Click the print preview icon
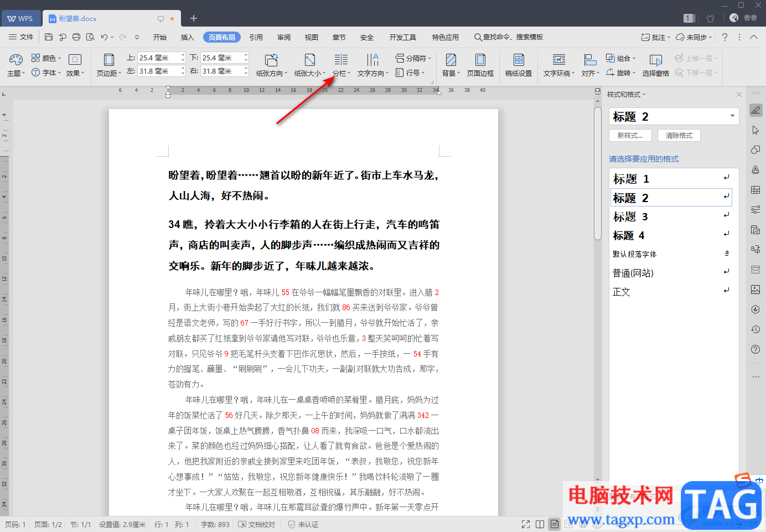The image size is (766, 532). [x=90, y=37]
